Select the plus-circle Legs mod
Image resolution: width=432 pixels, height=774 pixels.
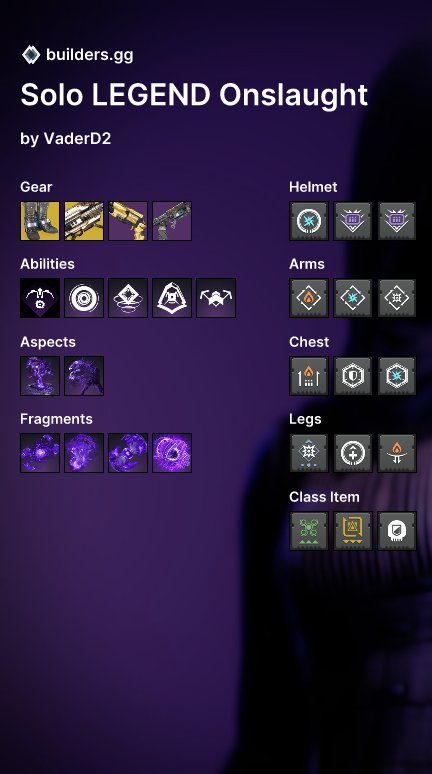pos(353,453)
